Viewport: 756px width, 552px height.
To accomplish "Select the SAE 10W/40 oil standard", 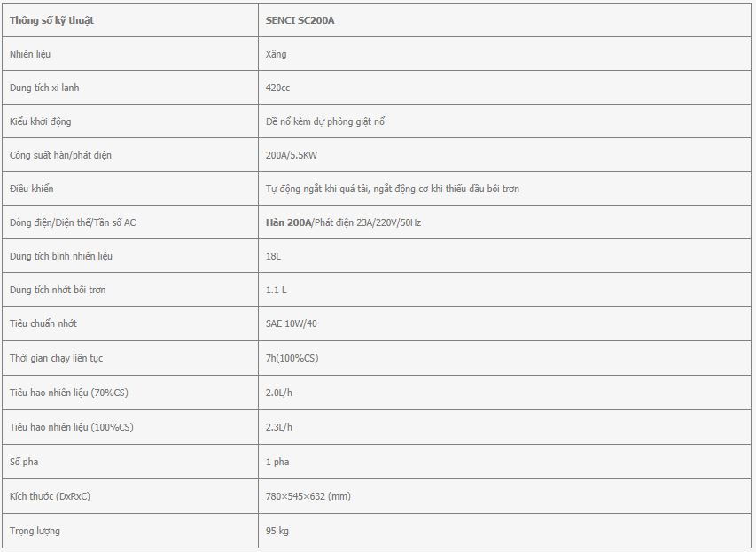I will tap(292, 323).
